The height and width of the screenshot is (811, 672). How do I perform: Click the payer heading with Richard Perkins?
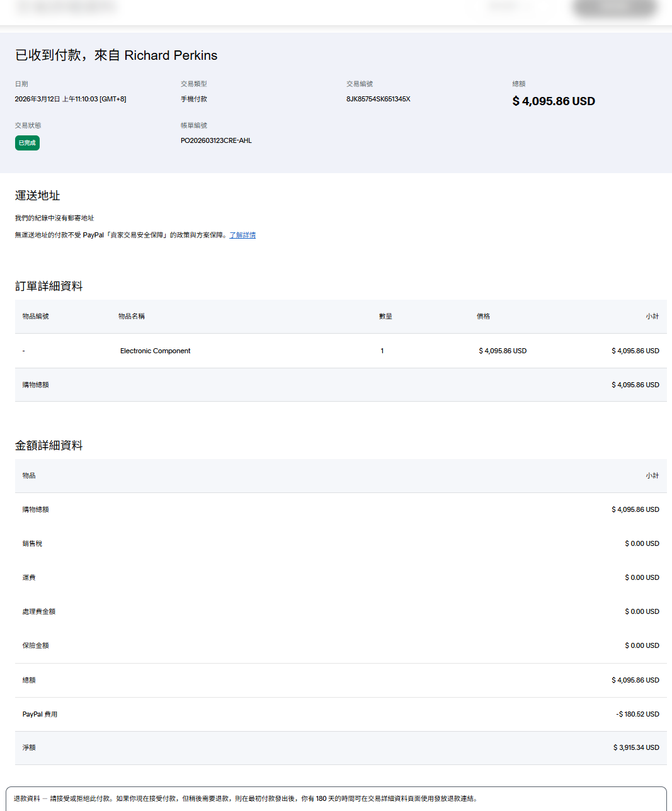pos(116,55)
